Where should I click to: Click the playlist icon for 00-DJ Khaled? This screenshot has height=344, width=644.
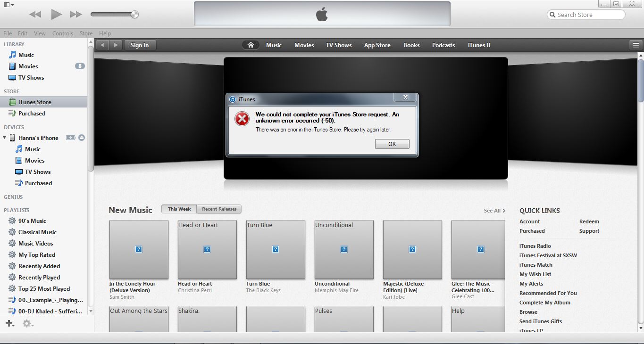point(12,311)
